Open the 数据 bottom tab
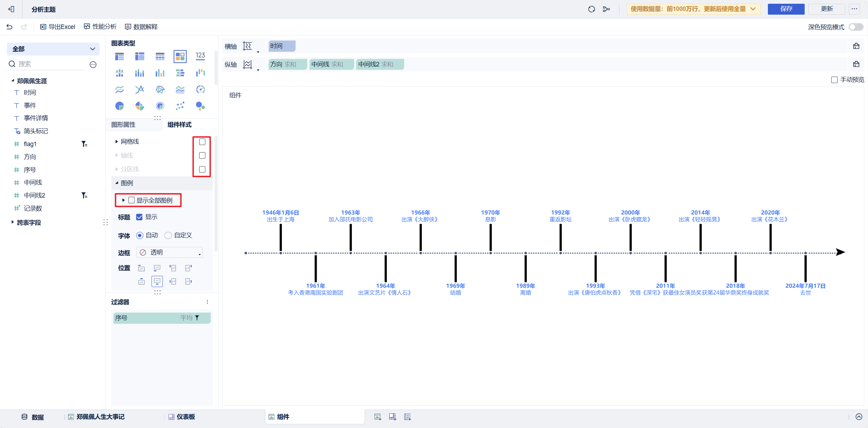868x428 pixels. click(33, 417)
